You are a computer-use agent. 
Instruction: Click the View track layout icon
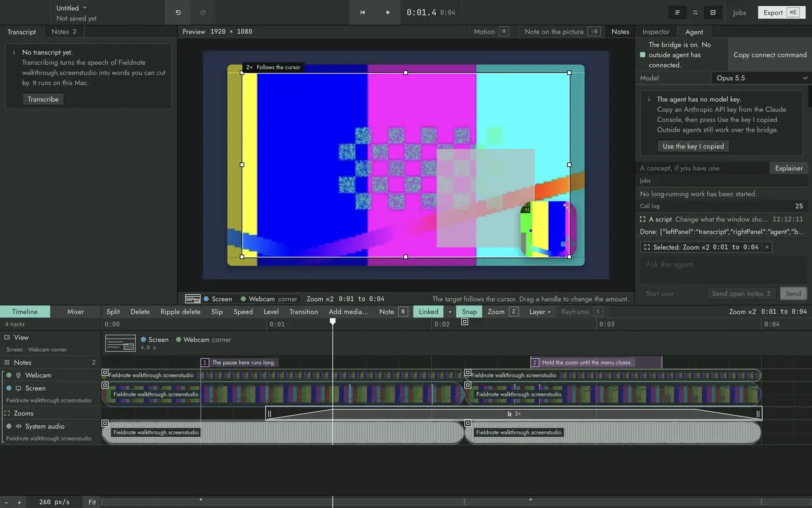point(7,337)
